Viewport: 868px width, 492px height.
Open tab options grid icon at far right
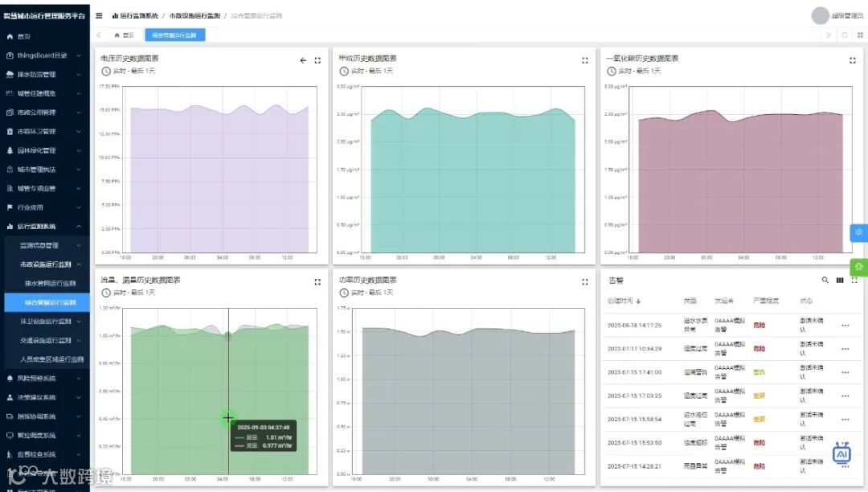tap(860, 35)
